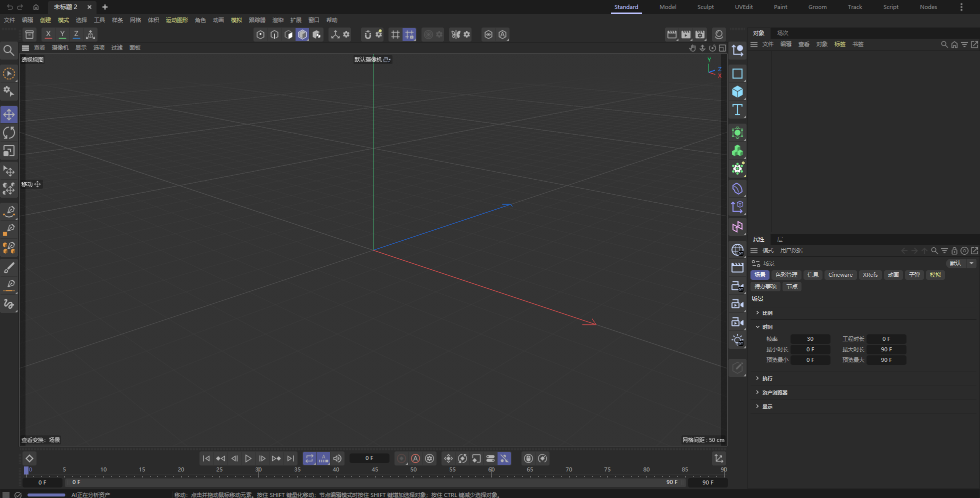
Task: Click the Gouraud shading display icon above the viewport
Action: point(302,35)
